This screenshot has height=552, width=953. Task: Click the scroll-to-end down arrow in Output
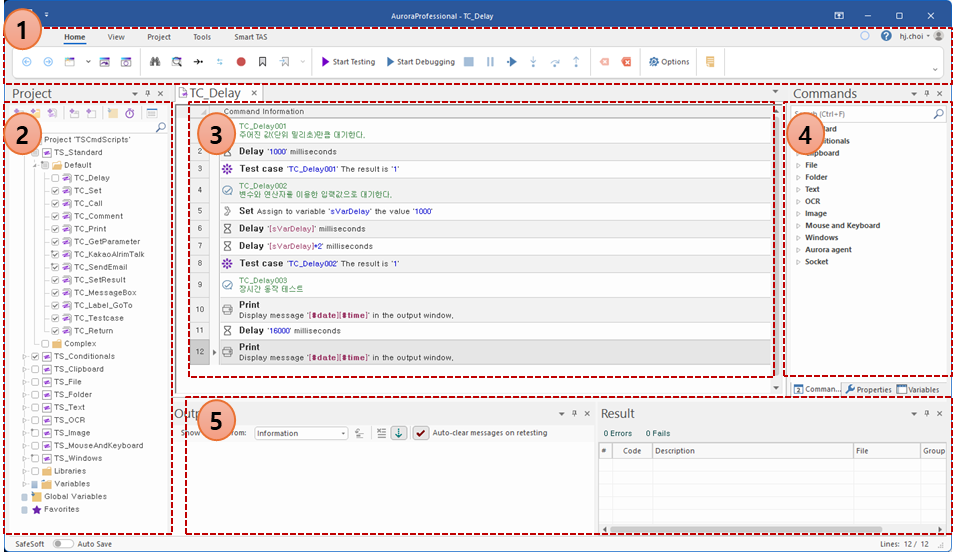[x=399, y=433]
